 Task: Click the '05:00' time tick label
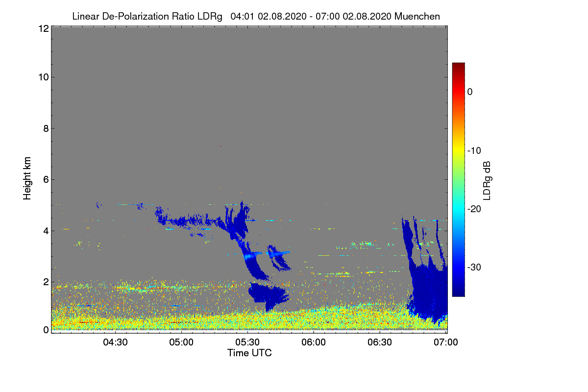click(x=182, y=342)
